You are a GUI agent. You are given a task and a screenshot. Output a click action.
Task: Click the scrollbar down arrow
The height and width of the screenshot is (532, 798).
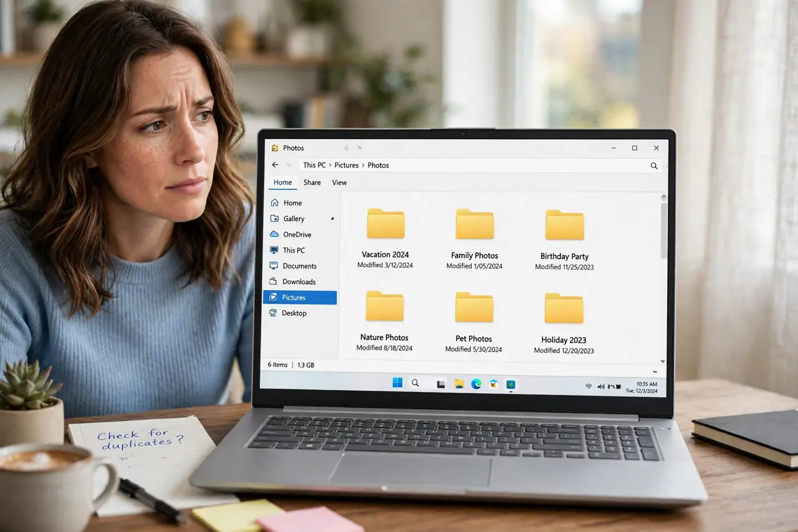click(663, 362)
